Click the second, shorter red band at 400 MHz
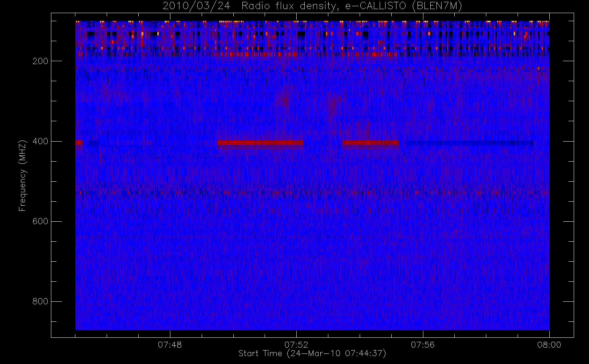Screen dimensions: 589x364 [370, 143]
